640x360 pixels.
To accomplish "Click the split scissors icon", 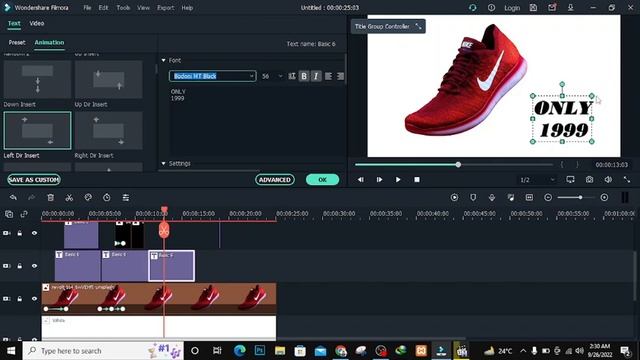I will tap(69, 198).
